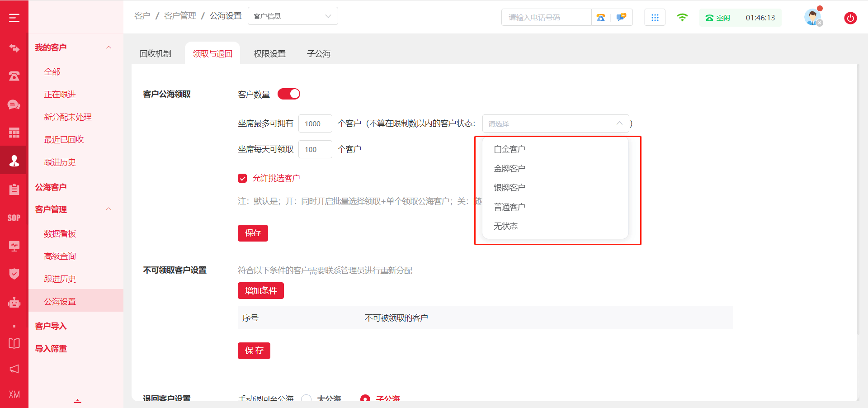Open the book sidebar icon
The image size is (868, 408).
pyautogui.click(x=14, y=343)
